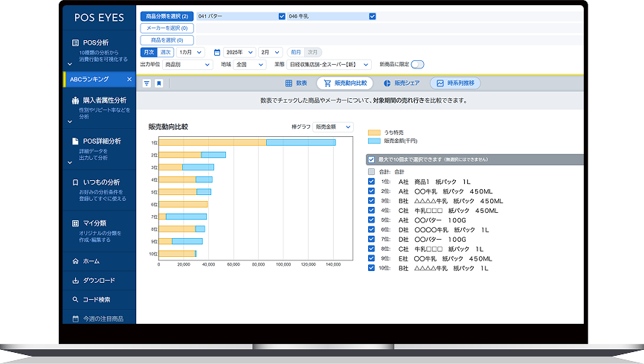644x364 pixels.
Task: Switch to the 時系列推移 tab
Action: point(455,83)
